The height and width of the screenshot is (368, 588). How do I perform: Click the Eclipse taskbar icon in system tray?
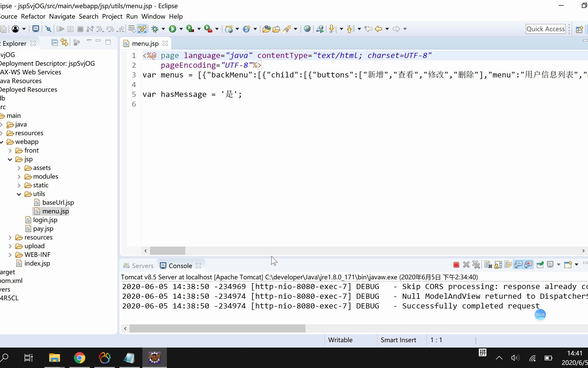154,358
